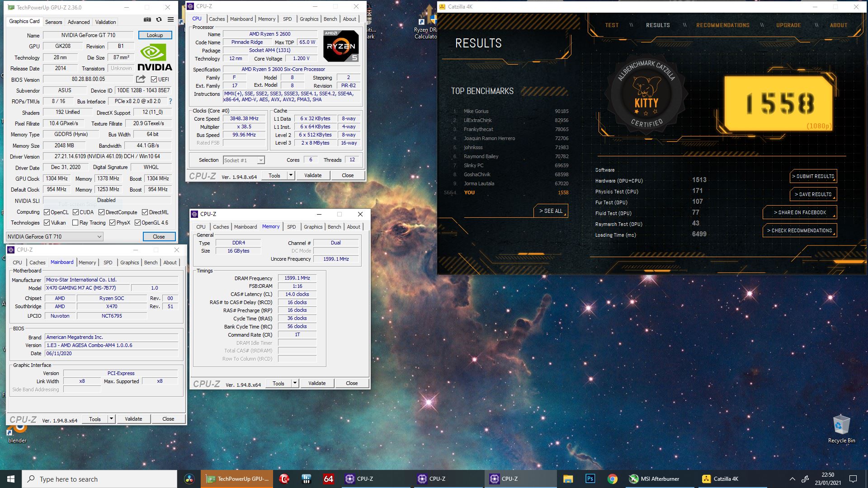The image size is (868, 488).
Task: Switch to the Advanced tab in GPU-Z
Action: click(x=79, y=22)
